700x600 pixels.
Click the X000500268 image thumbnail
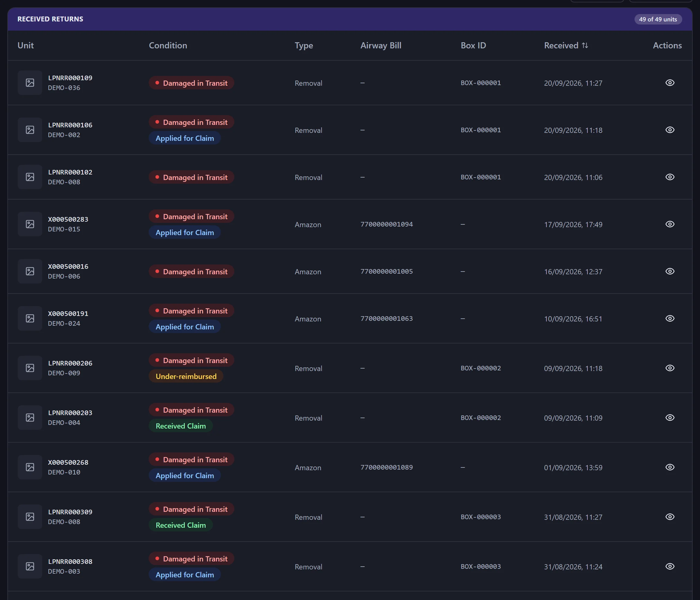[x=30, y=467]
